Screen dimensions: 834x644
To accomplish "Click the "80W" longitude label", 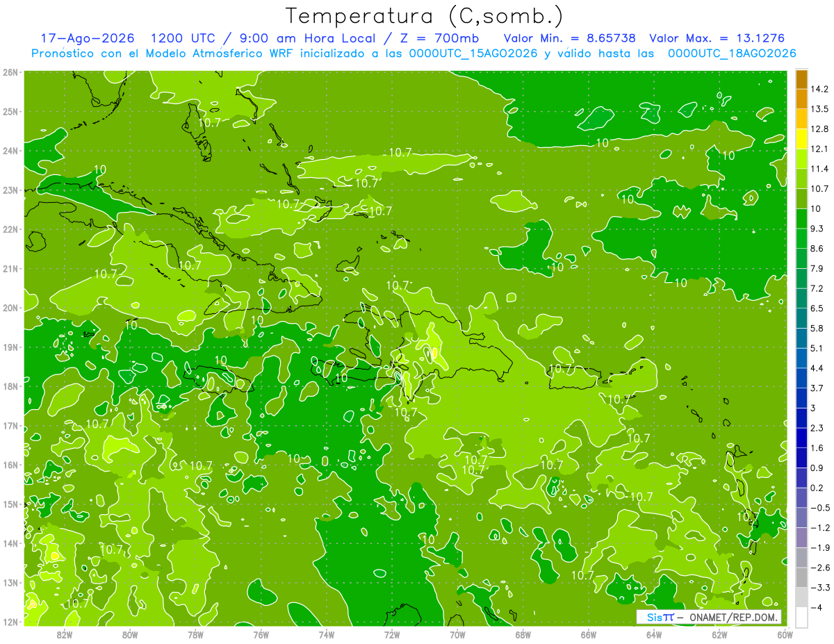I will pos(129,635).
